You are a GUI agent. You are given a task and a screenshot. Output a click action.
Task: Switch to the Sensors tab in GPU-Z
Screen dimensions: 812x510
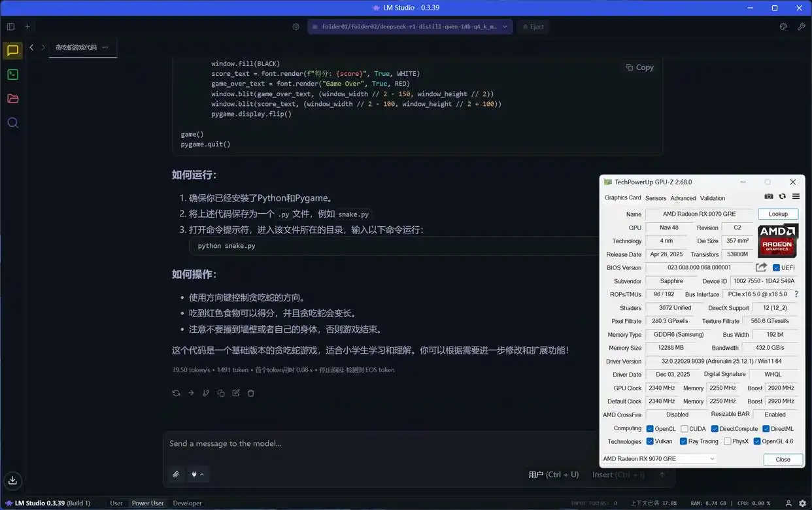655,197
